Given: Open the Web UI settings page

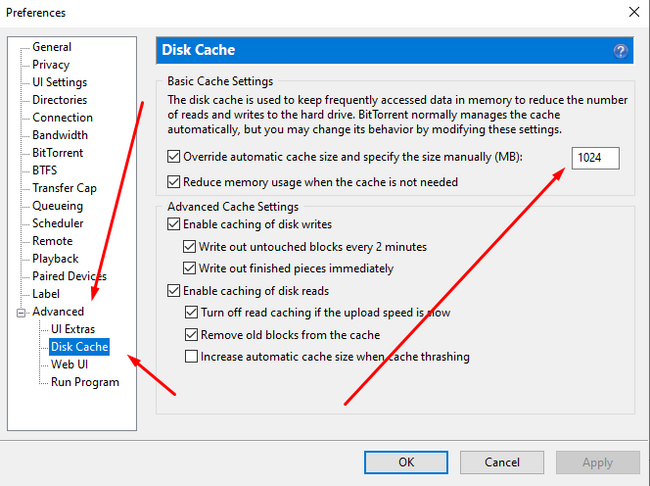Looking at the screenshot, I should point(70,364).
